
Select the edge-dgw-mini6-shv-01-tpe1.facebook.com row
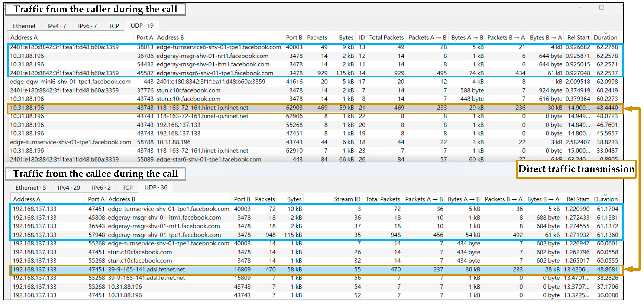click(x=70, y=82)
